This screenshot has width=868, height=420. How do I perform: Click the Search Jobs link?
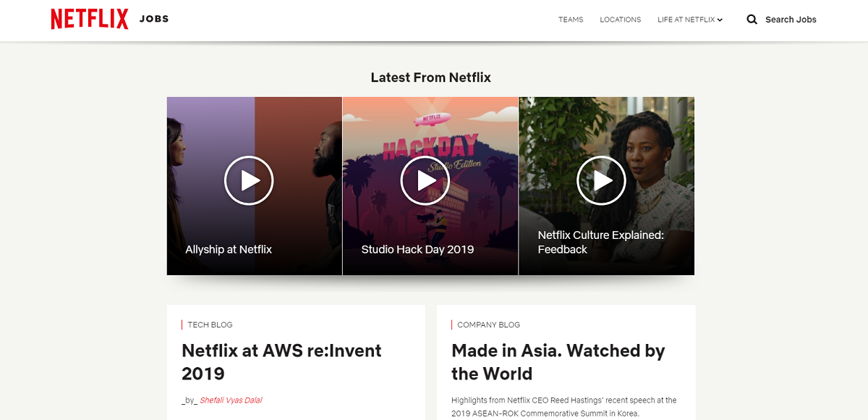[x=791, y=20]
